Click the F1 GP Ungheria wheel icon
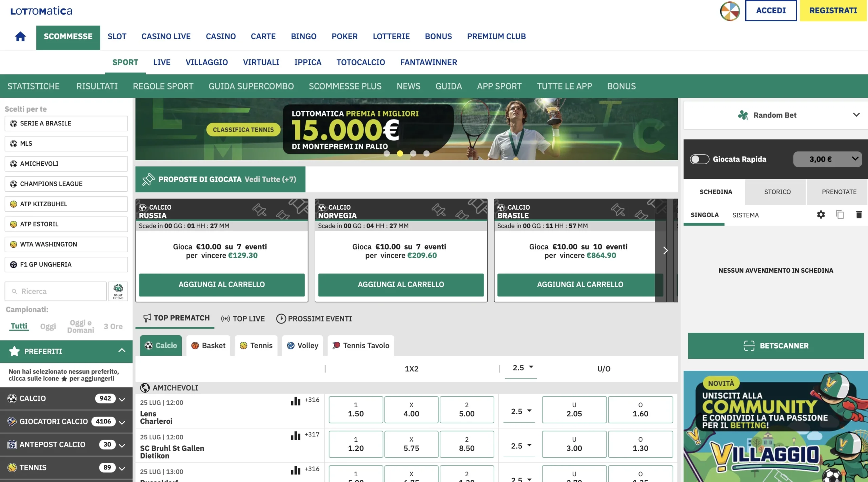The height and width of the screenshot is (482, 868). (x=14, y=265)
